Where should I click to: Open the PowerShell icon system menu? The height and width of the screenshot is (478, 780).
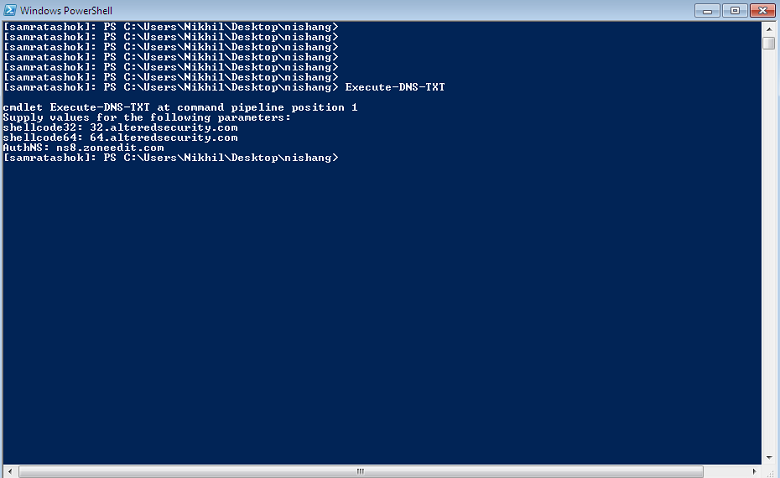pos(11,10)
